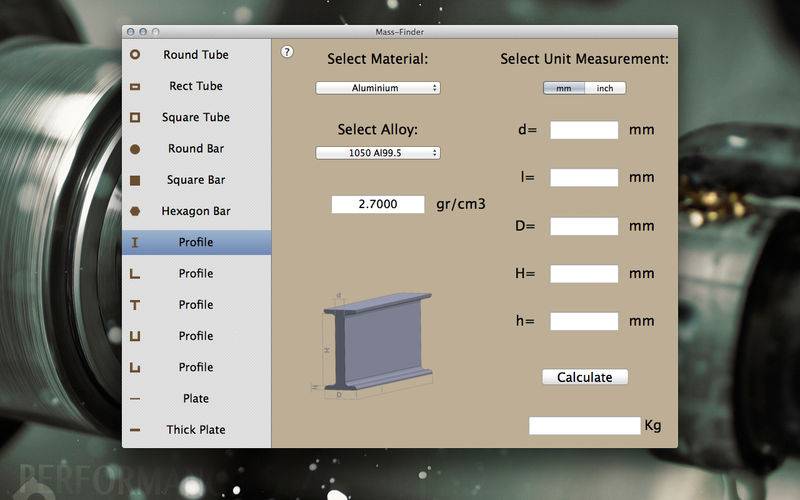800x500 pixels.
Task: Close the Mass-Finder window
Action: pos(131,32)
